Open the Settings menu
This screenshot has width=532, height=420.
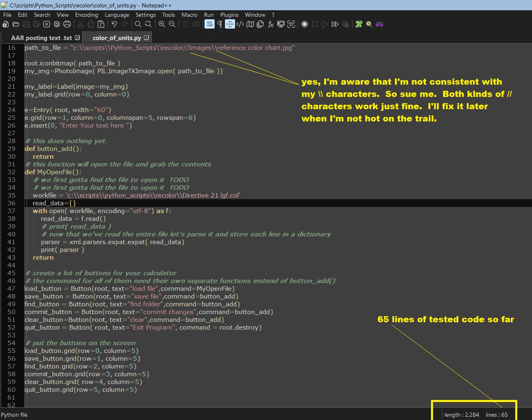tap(146, 15)
